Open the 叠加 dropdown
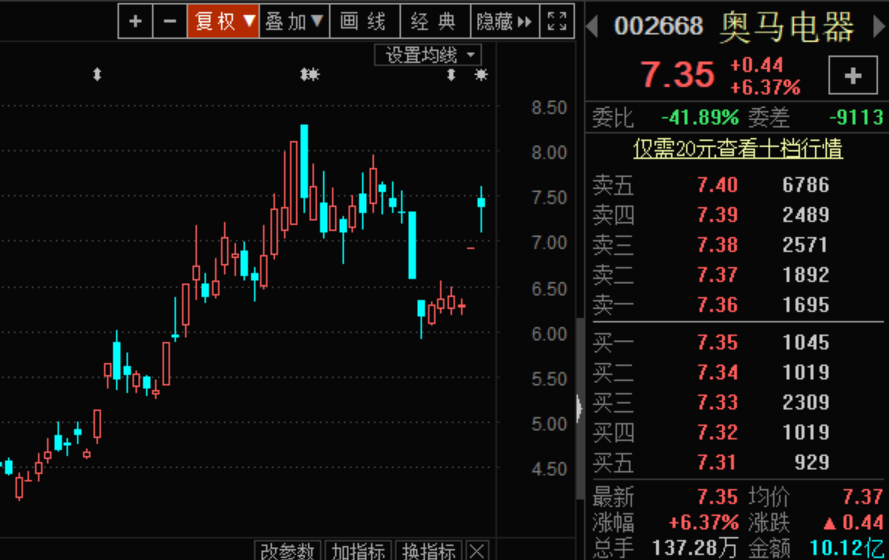This screenshot has height=560, width=889. [x=294, y=22]
